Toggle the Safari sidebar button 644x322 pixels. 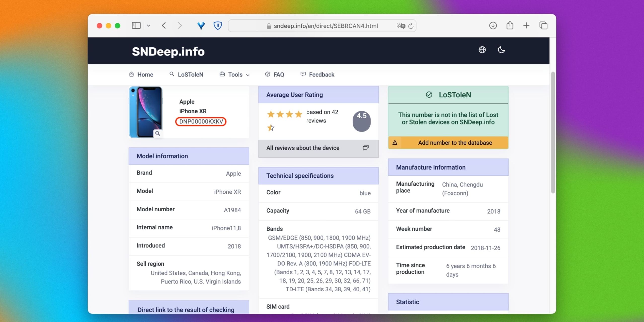(136, 26)
